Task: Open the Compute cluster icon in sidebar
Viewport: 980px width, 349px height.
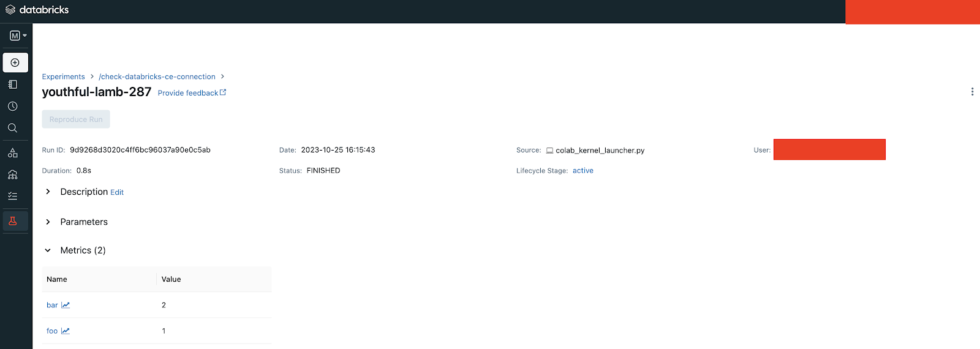Action: point(13,175)
